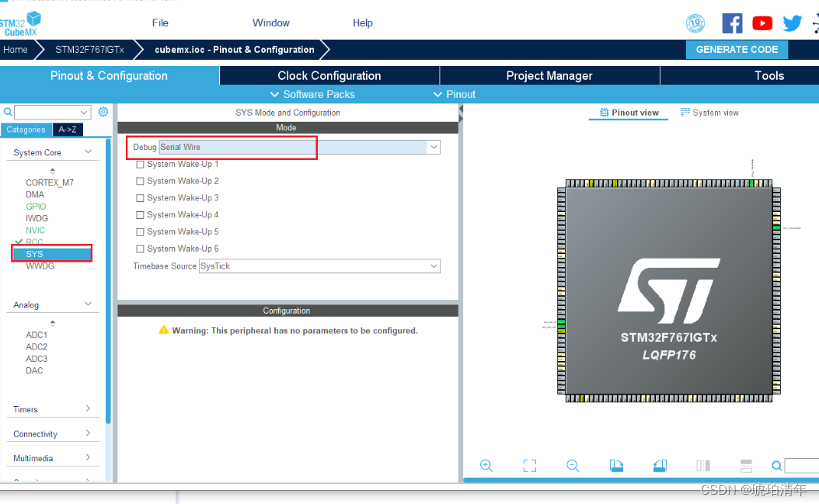The width and height of the screenshot is (819, 504).
Task: Open the Timebase Source dropdown
Action: pos(435,266)
